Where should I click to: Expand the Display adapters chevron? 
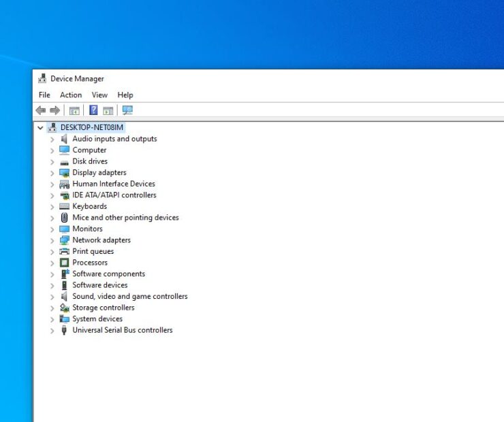[52, 173]
